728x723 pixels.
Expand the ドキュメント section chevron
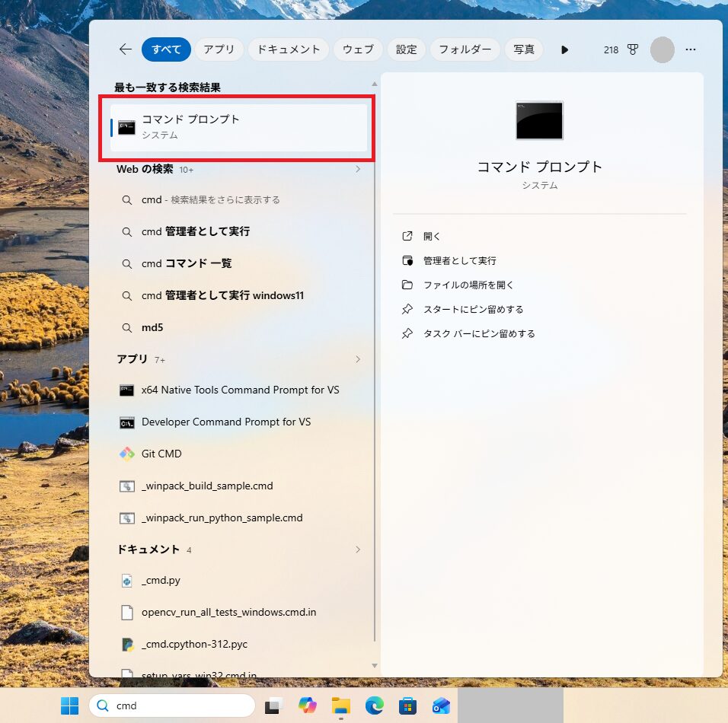point(358,549)
